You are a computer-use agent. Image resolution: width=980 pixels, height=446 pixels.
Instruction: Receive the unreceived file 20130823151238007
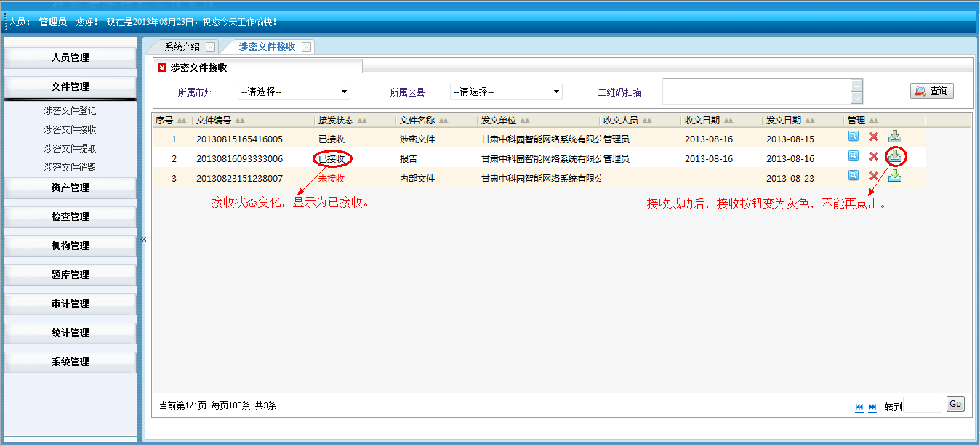895,175
